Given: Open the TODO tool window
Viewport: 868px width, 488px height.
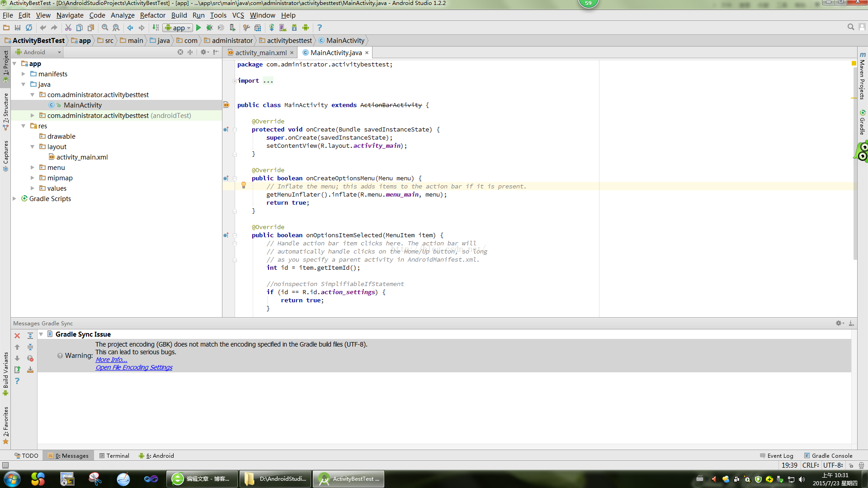Looking at the screenshot, I should 26,455.
